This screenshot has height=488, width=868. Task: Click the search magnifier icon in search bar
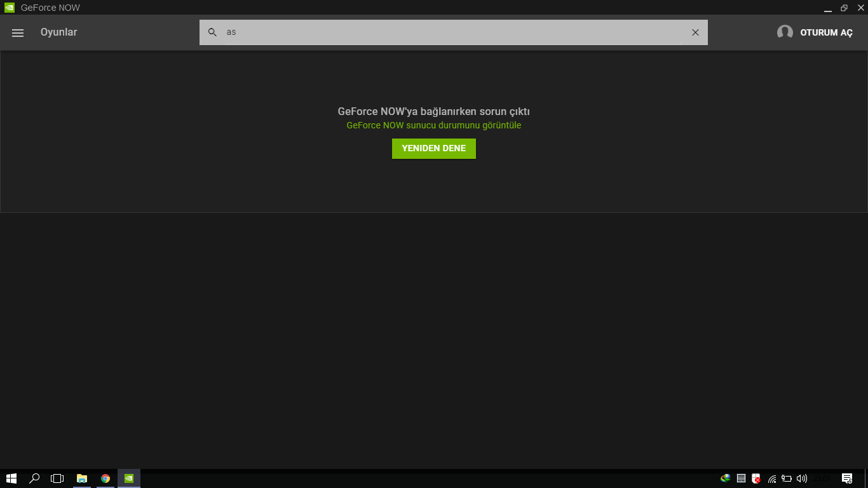point(213,32)
